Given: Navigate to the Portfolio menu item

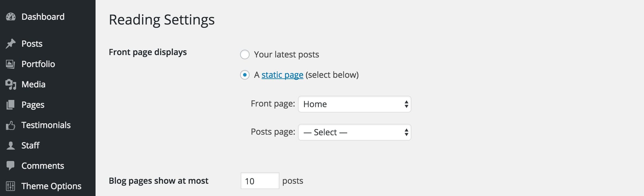Looking at the screenshot, I should pos(38,64).
